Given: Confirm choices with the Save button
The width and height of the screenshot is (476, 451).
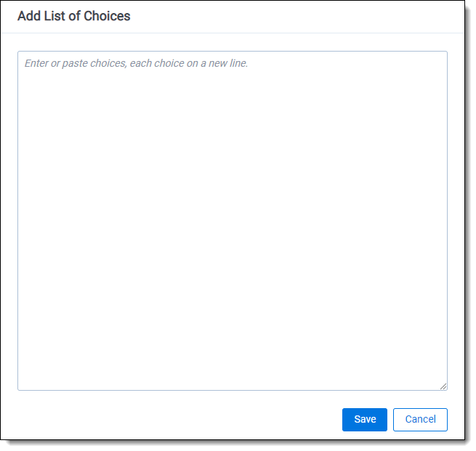Looking at the screenshot, I should pyautogui.click(x=365, y=419).
